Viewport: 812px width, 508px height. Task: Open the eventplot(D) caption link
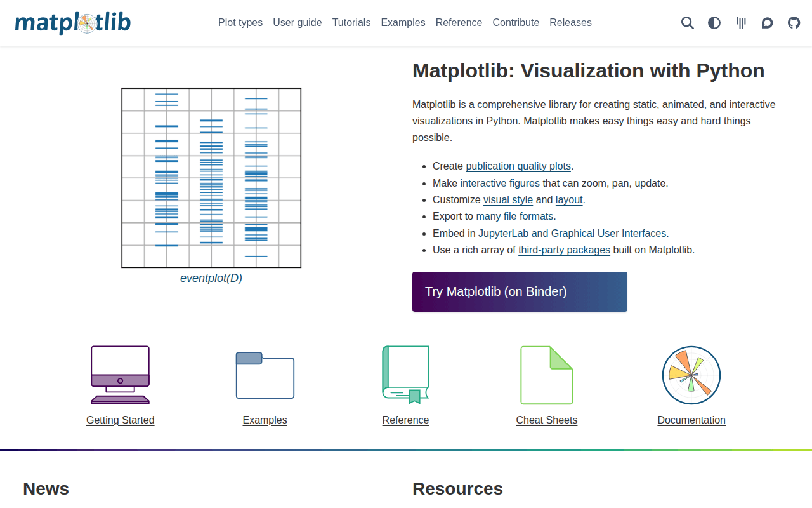pos(211,278)
